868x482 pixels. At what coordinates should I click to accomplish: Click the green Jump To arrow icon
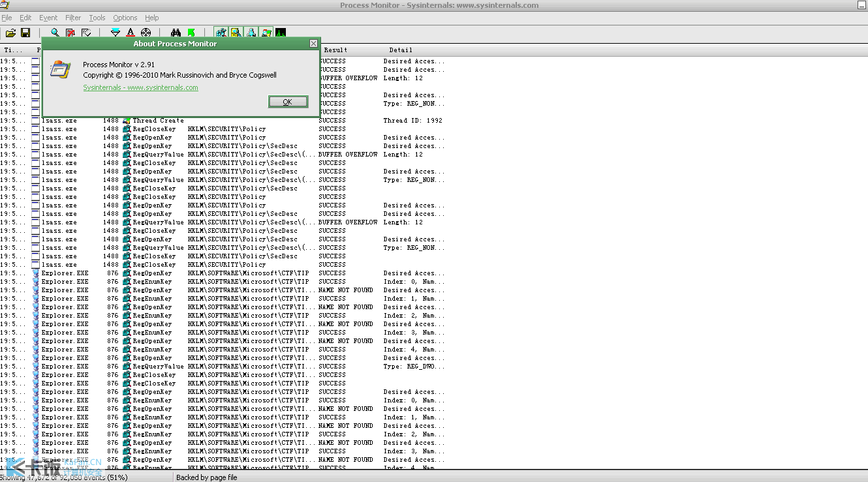(191, 33)
